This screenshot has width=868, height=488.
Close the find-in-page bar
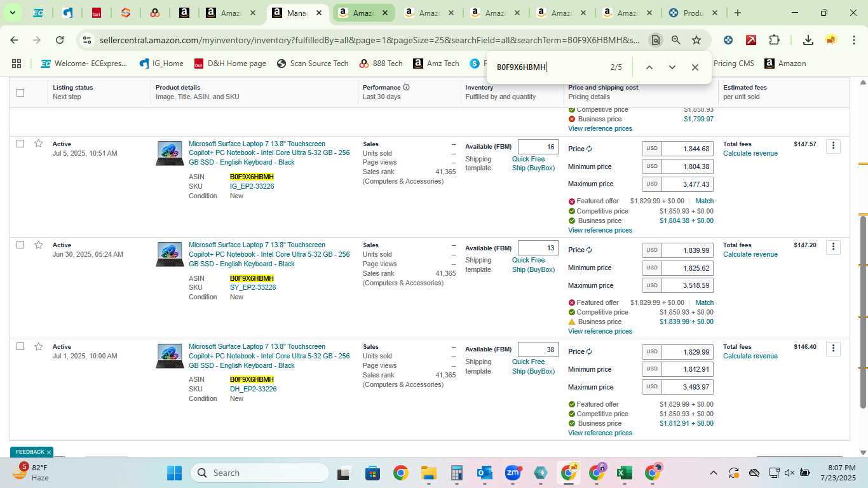[x=695, y=67]
